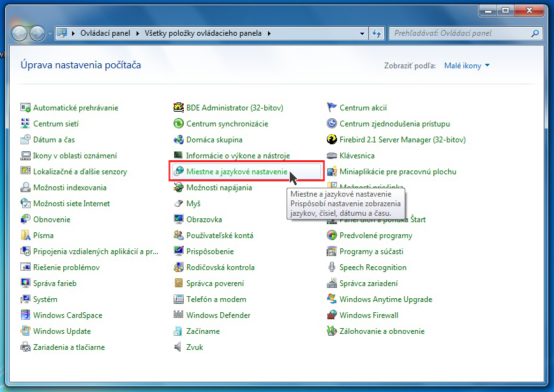This screenshot has height=392, width=554.
Task: Expand the address bar history dropdown arrow
Action: click(362, 34)
